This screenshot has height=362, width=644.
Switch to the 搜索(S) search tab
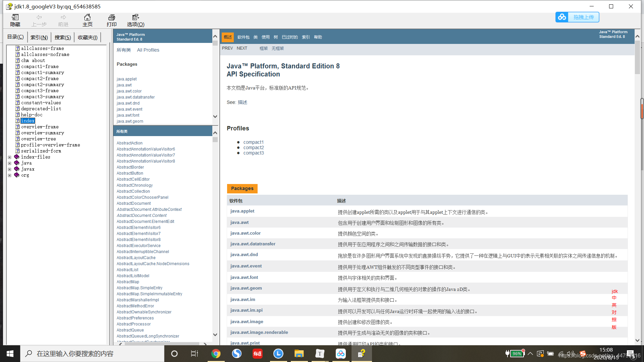pyautogui.click(x=62, y=37)
